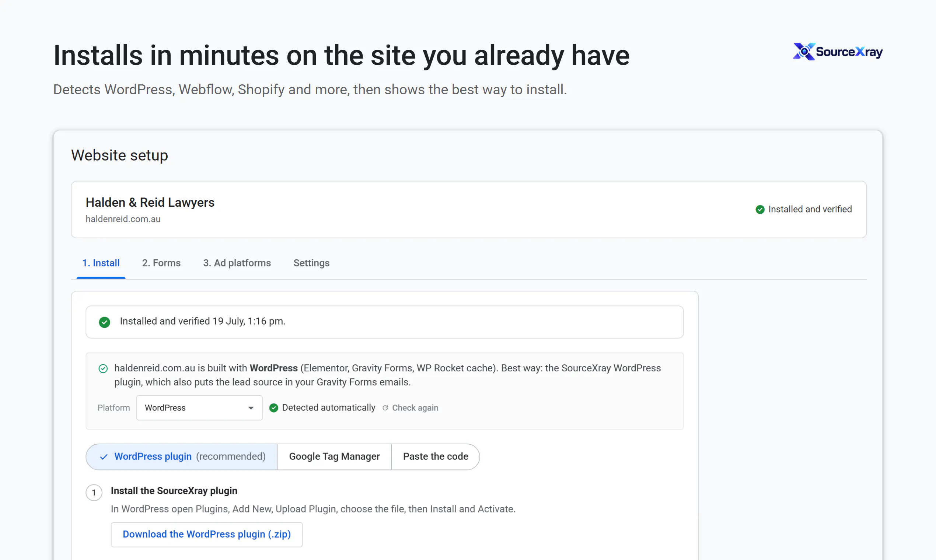The image size is (936, 560).
Task: Click Halden & Reid Lawyers site name
Action: pyautogui.click(x=150, y=202)
